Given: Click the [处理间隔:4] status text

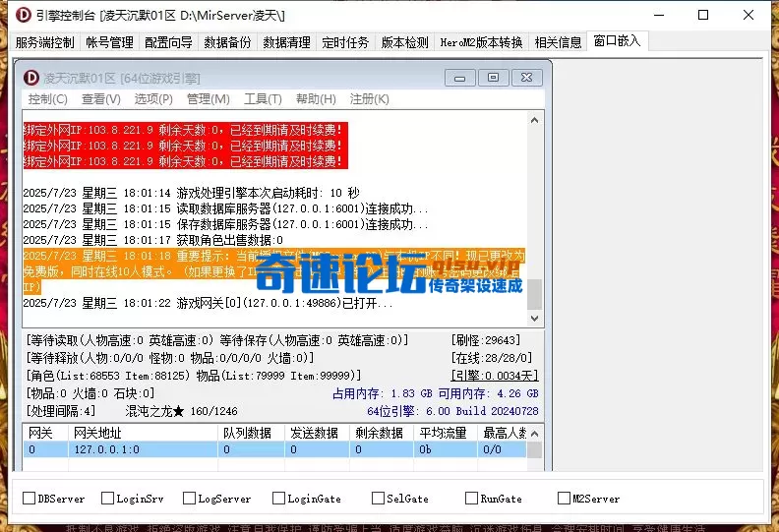Looking at the screenshot, I should click(61, 411).
